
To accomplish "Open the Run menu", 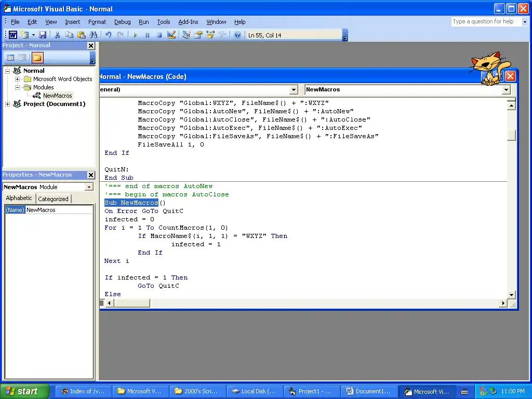I will pos(144,22).
